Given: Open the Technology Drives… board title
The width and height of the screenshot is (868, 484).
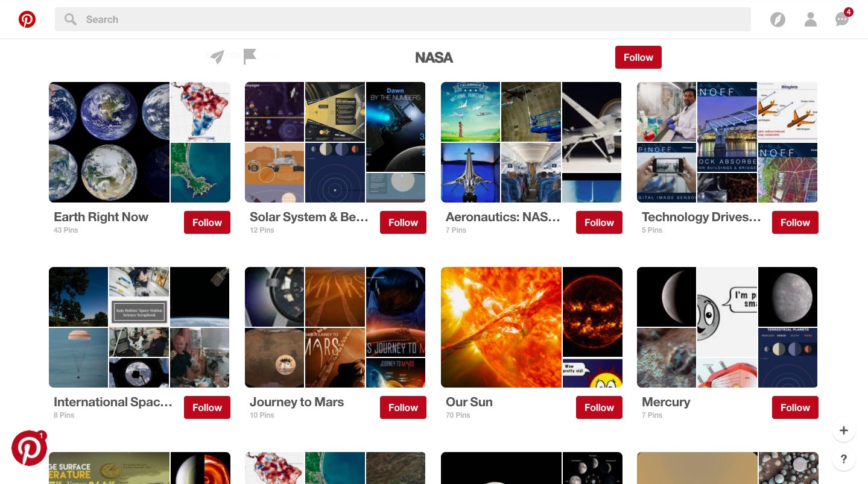Looking at the screenshot, I should (702, 217).
